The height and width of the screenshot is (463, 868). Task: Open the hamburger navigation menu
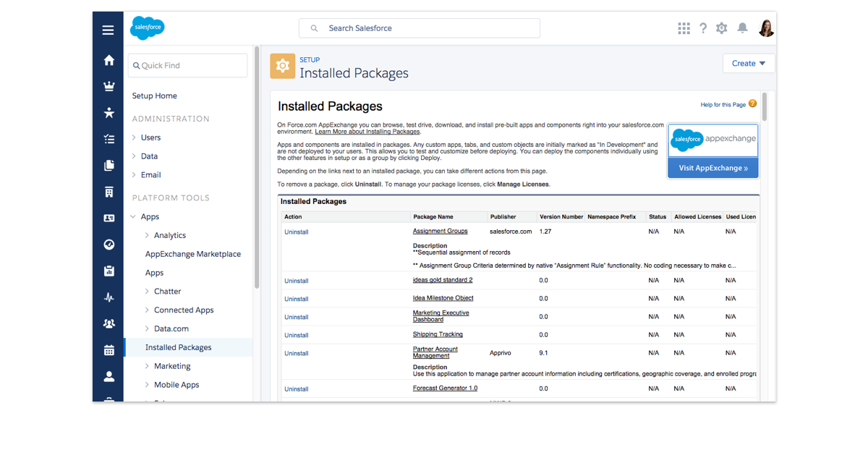[108, 30]
